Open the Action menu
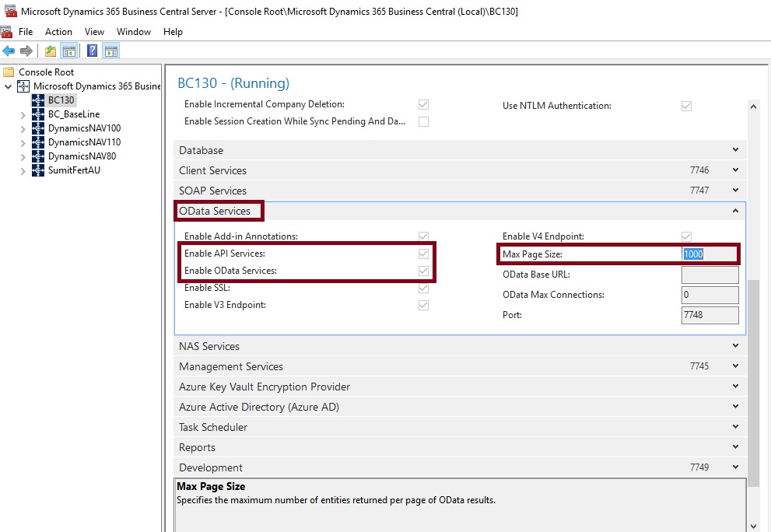This screenshot has height=532, width=771. (58, 32)
